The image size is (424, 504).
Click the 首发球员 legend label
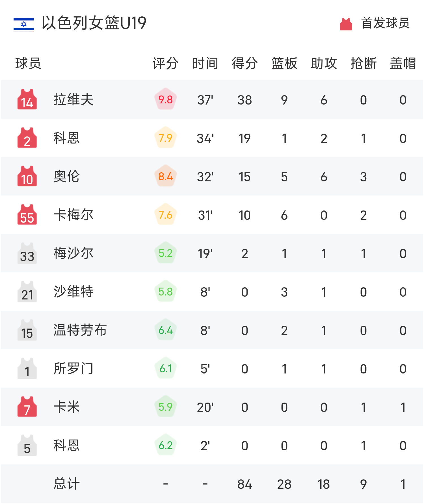click(x=386, y=23)
